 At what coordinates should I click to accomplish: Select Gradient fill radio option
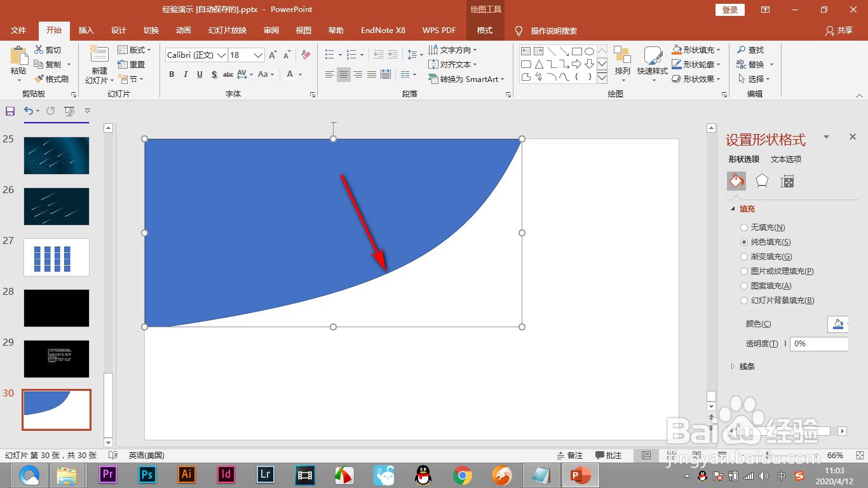click(744, 257)
